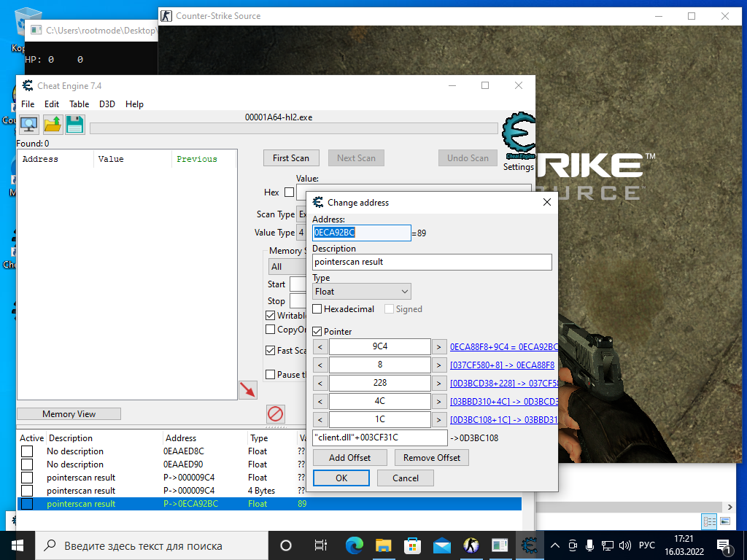Switch to the console window taskbar icon

[500, 545]
